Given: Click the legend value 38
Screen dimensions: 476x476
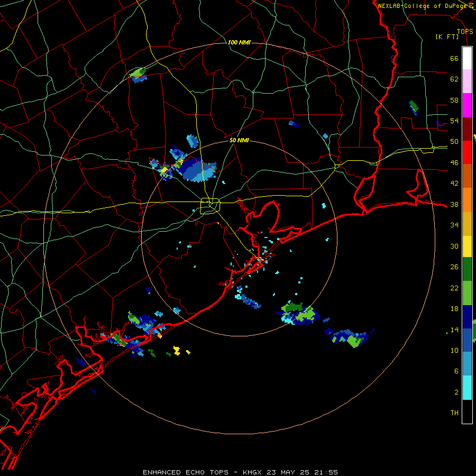Looking at the screenshot, I should pyautogui.click(x=454, y=204).
